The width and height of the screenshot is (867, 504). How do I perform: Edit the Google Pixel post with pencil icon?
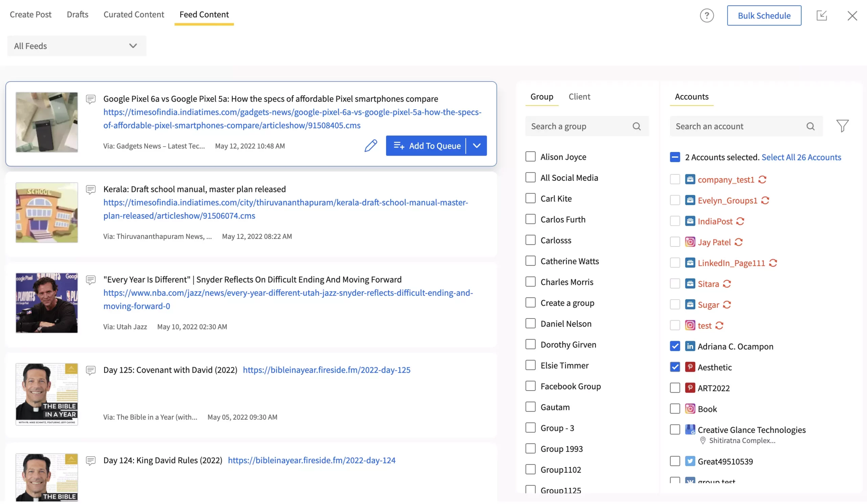coord(371,146)
